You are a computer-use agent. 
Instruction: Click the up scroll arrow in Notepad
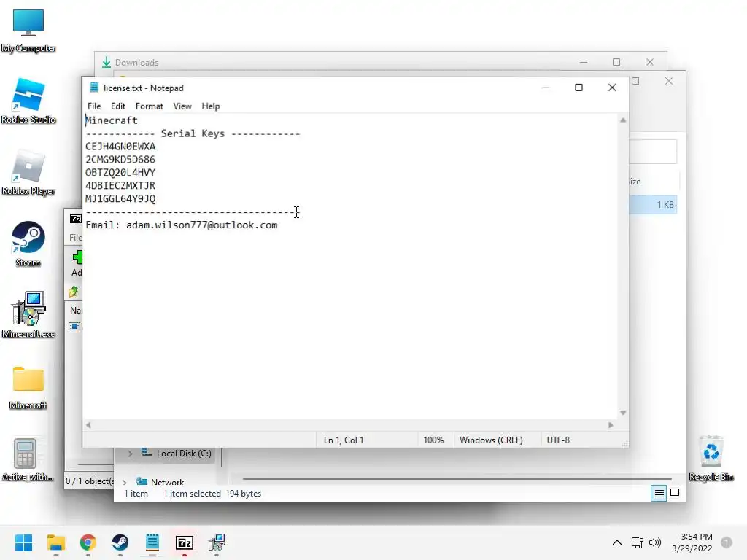623,120
